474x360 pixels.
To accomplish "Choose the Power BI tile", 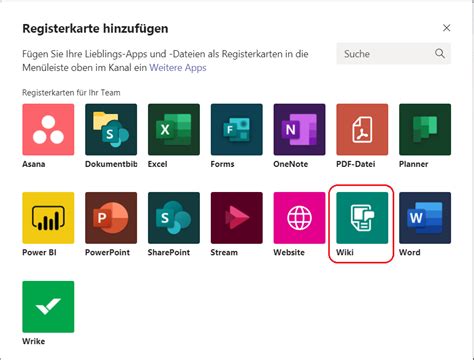I will [48, 218].
